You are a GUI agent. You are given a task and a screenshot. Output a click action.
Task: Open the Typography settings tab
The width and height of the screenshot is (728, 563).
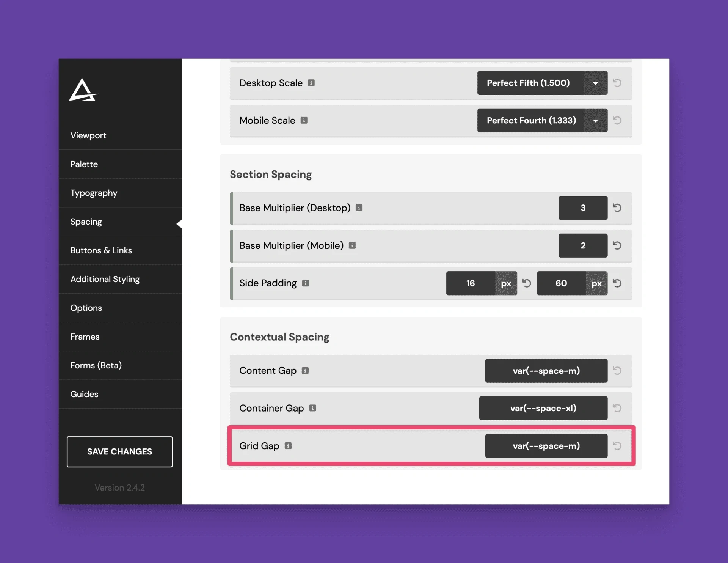point(94,193)
